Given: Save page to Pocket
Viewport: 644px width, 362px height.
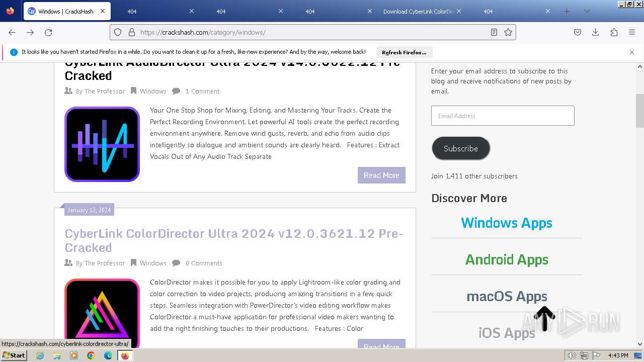Looking at the screenshot, I should 578,32.
